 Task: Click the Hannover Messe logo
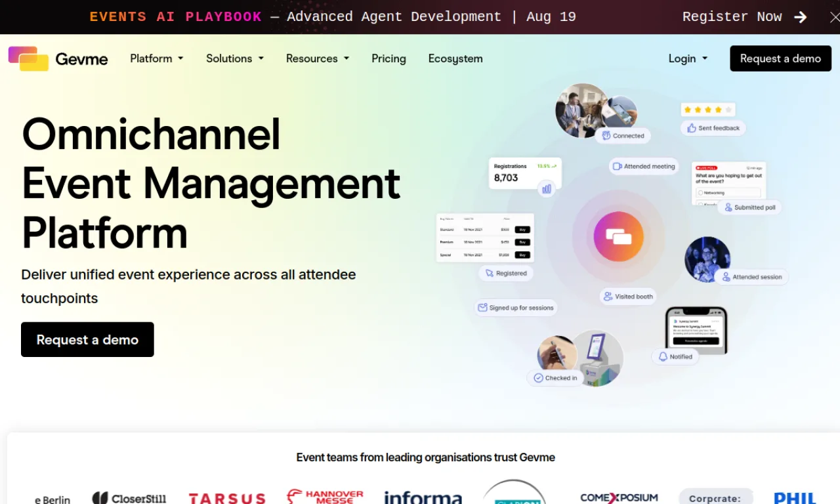pyautogui.click(x=325, y=497)
